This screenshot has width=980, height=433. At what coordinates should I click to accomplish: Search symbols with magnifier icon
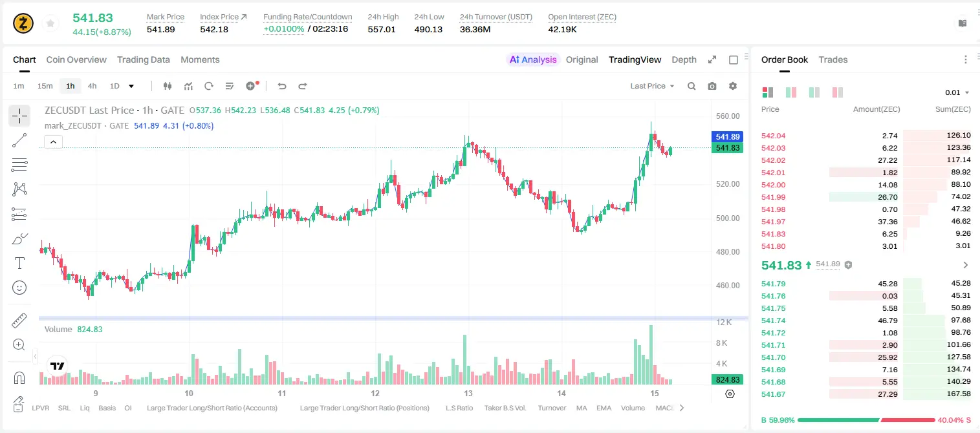tap(691, 86)
